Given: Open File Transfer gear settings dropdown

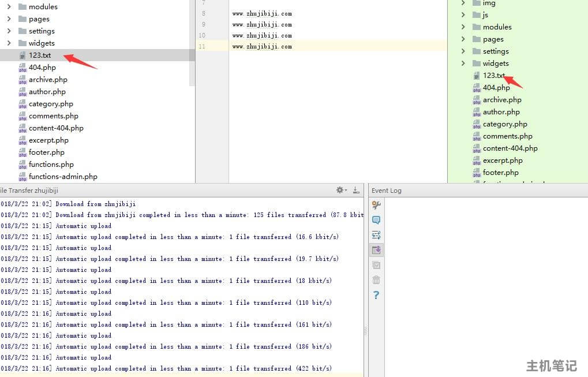Looking at the screenshot, I should pyautogui.click(x=341, y=190).
